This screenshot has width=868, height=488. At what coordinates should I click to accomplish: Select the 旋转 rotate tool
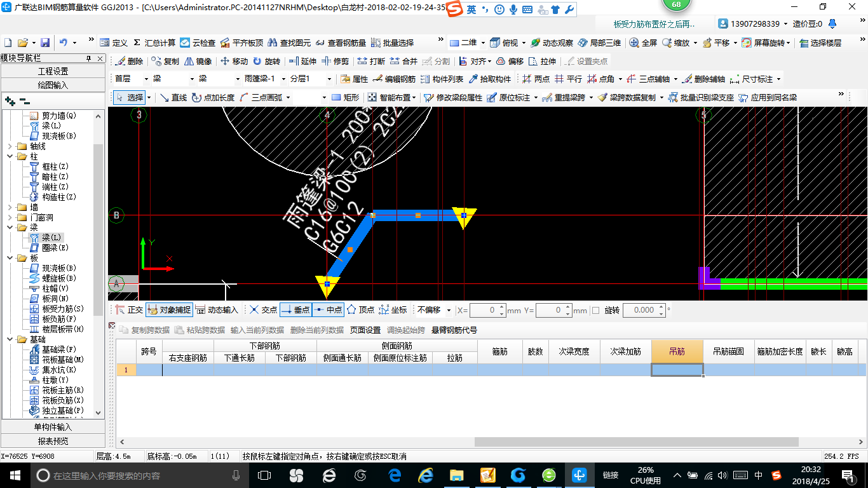[x=266, y=61]
